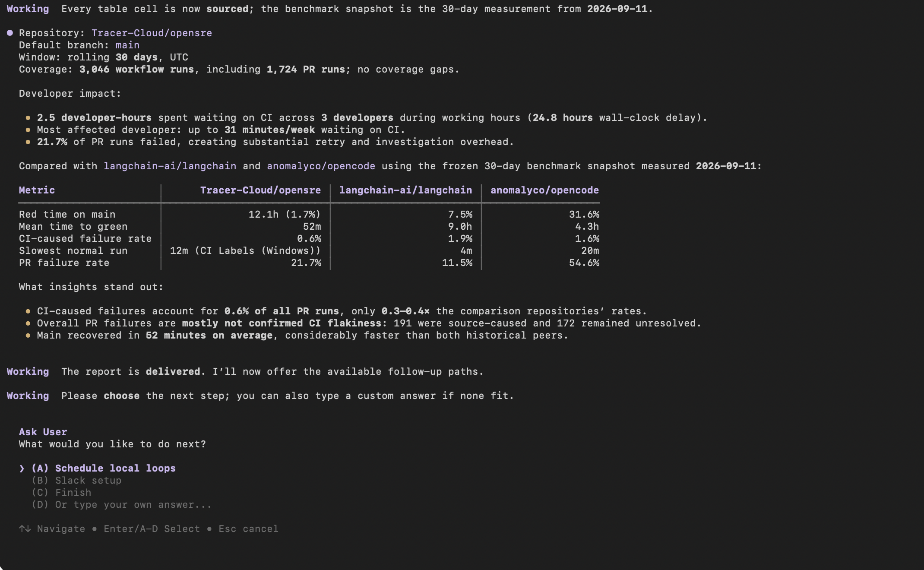The height and width of the screenshot is (570, 924).
Task: Click the '4.3h' mean time cell
Action: pos(587,227)
